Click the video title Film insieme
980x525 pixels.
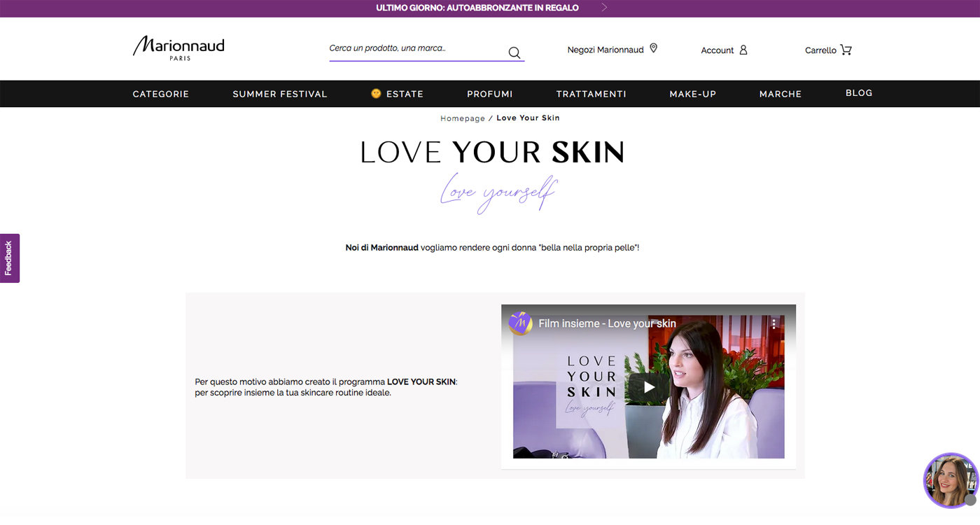point(607,323)
